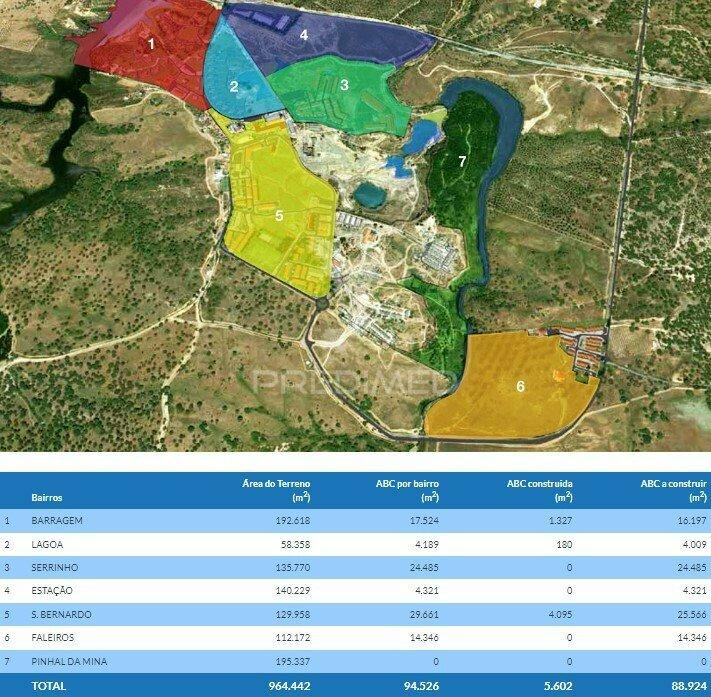Click the Área do Terreno column header
The width and height of the screenshot is (711, 697).
(x=276, y=491)
